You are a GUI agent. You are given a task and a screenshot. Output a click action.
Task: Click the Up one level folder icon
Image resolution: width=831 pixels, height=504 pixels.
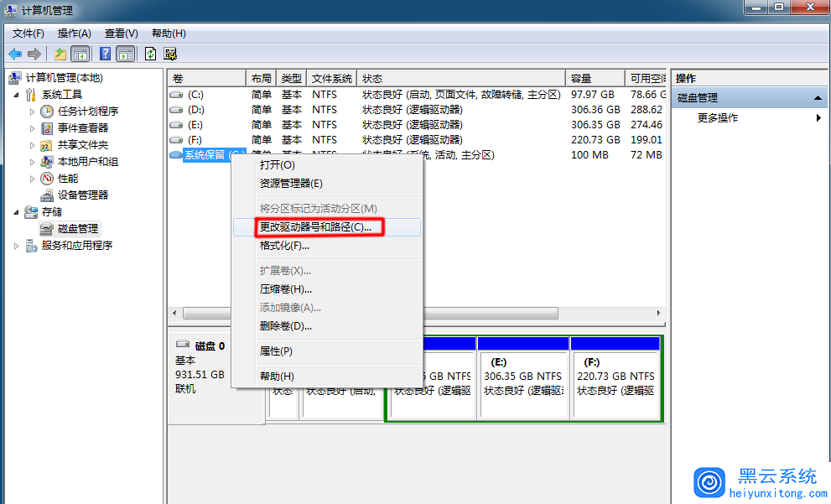click(60, 54)
